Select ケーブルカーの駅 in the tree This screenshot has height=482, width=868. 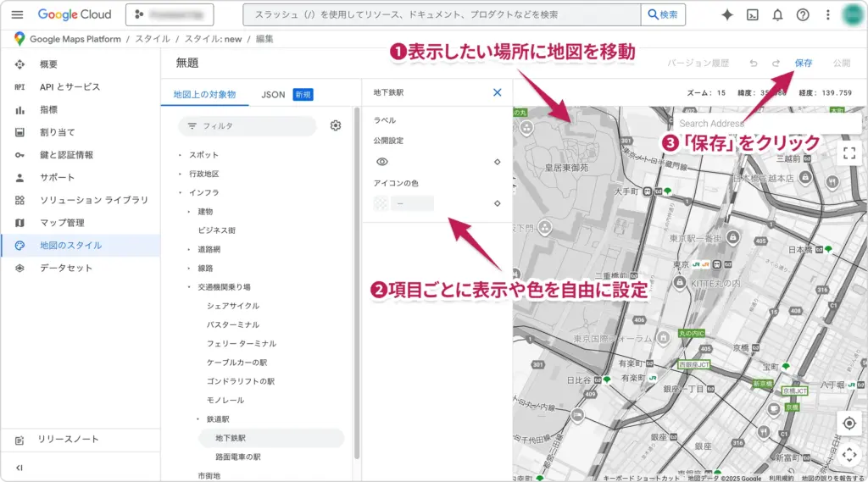pos(237,363)
